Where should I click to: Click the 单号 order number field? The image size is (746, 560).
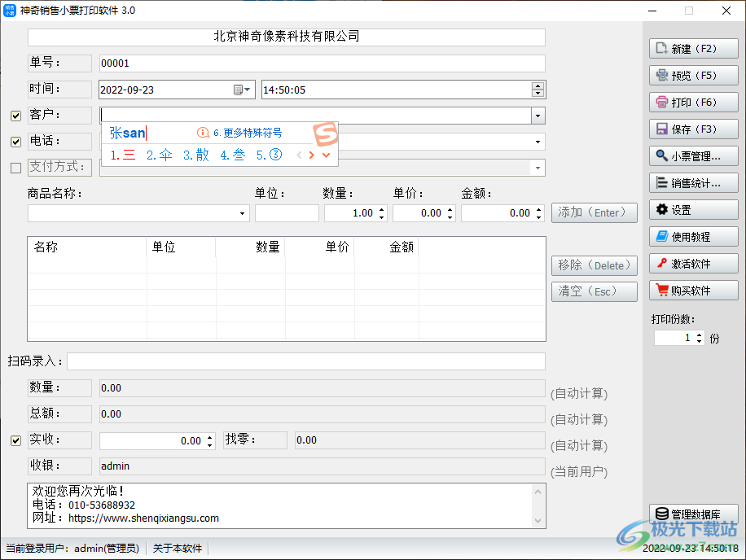(x=322, y=63)
